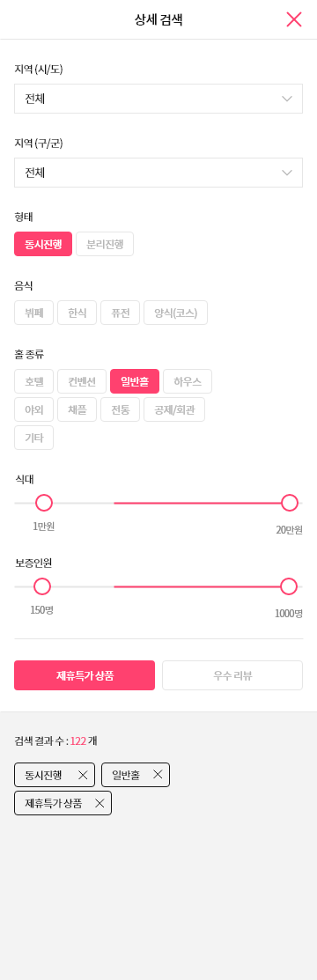Remove the 일반홀 filter tag
The width and height of the screenshot is (317, 980).
[x=158, y=774]
